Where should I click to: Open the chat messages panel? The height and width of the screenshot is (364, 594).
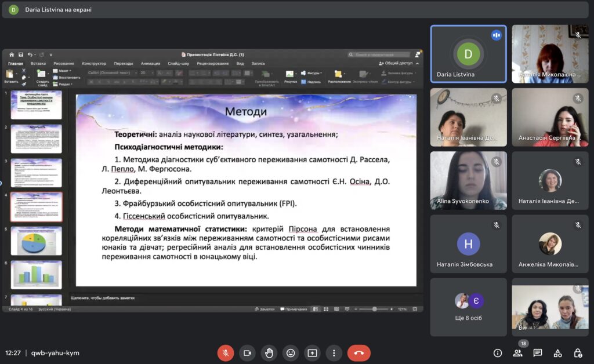pyautogui.click(x=538, y=353)
